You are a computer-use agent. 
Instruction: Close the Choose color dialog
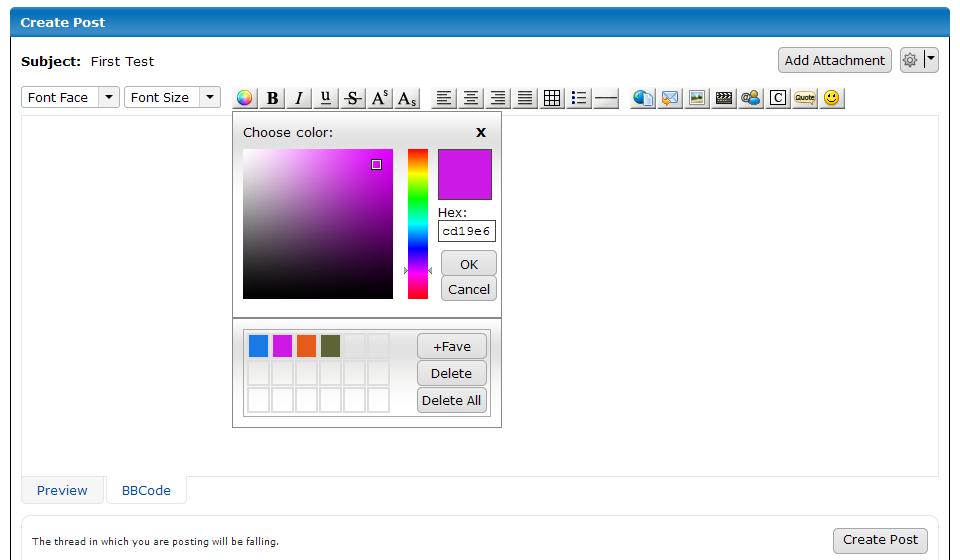[x=481, y=132]
